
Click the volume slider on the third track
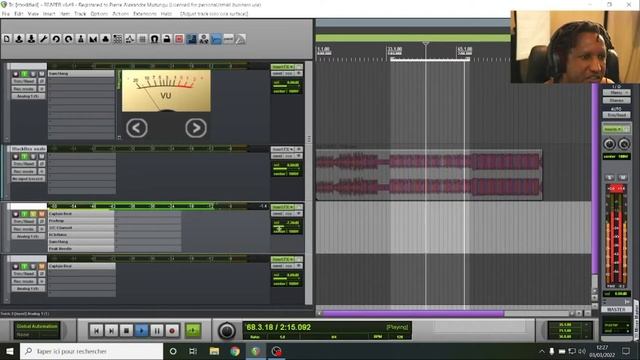(x=286, y=227)
